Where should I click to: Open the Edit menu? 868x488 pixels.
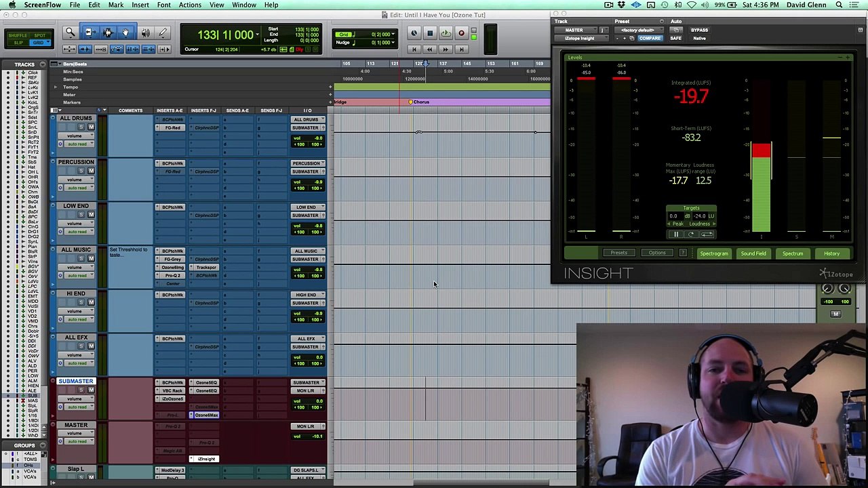tap(94, 5)
